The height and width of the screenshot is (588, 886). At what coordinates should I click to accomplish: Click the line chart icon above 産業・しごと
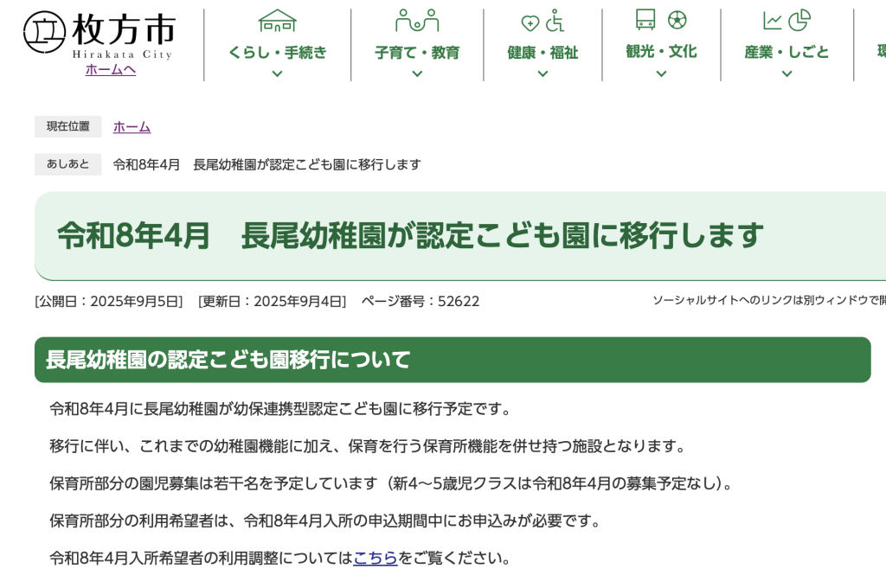tap(773, 21)
